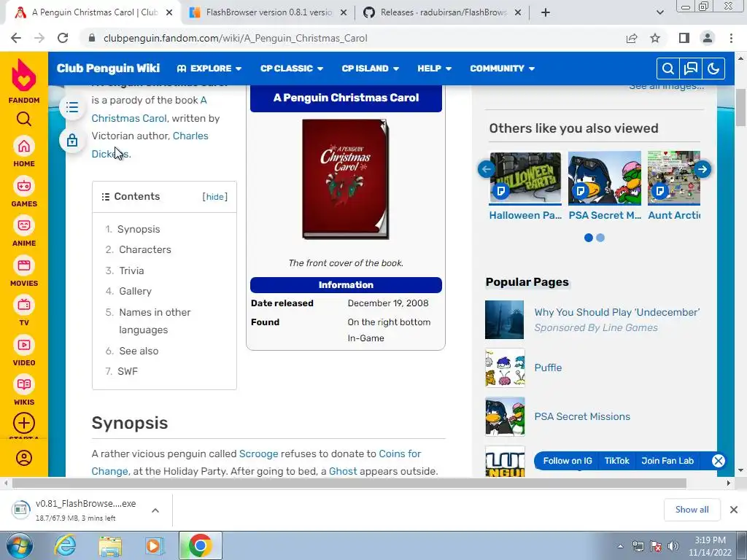Click Show all downloads button
The height and width of the screenshot is (560, 747).
[692, 510]
